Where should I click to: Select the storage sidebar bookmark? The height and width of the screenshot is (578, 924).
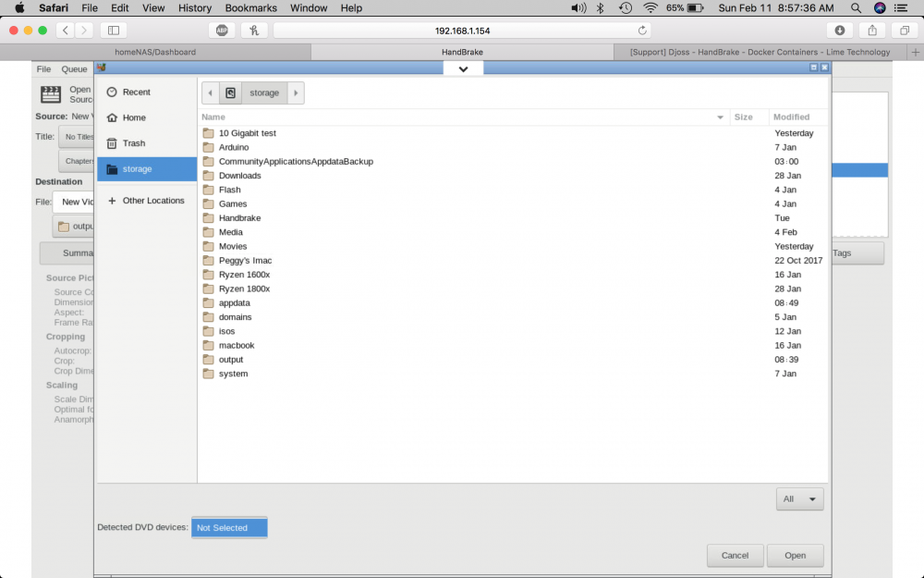click(x=147, y=168)
